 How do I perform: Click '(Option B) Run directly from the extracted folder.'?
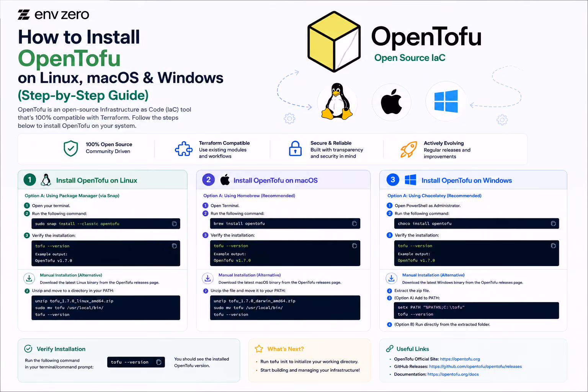tap(442, 324)
